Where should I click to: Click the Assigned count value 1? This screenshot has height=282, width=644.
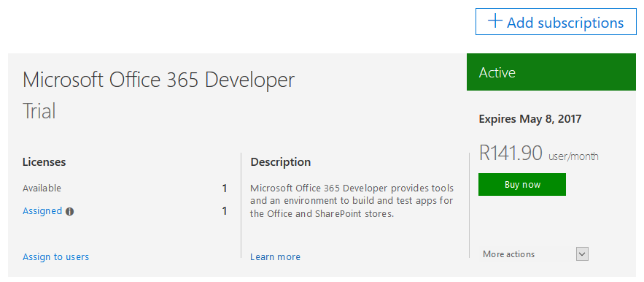pyautogui.click(x=224, y=211)
